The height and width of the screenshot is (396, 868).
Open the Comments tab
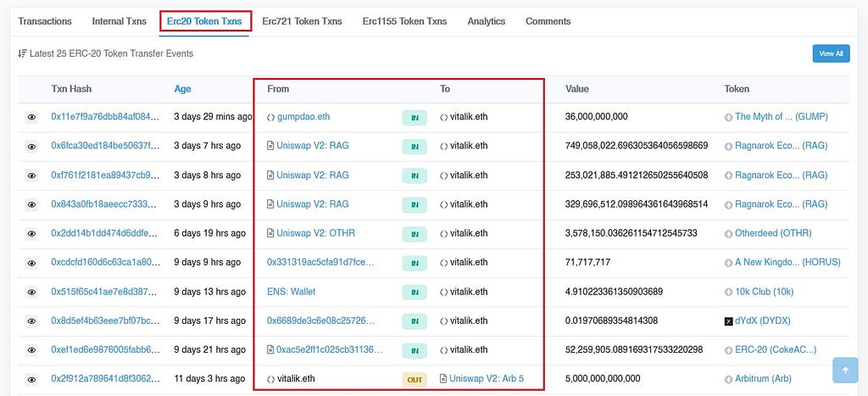point(548,21)
